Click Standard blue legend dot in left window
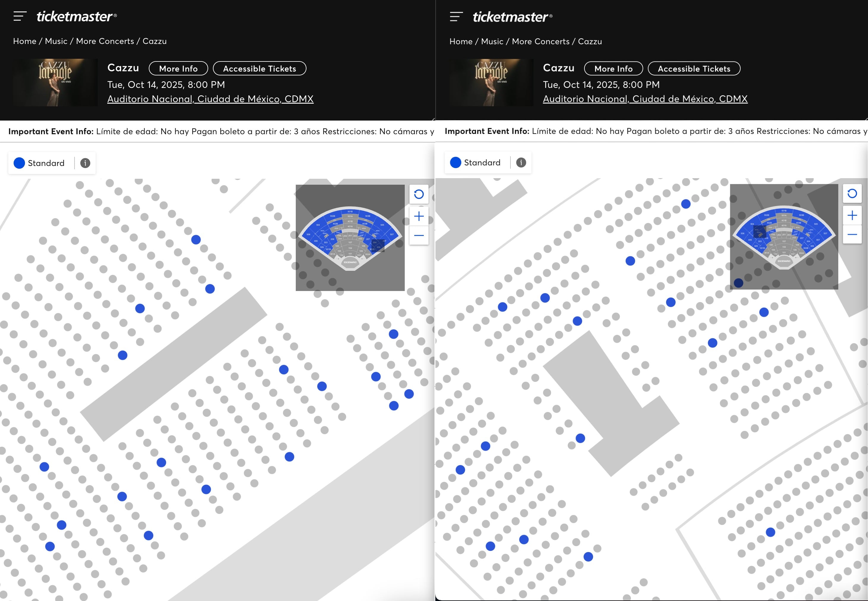 coord(19,163)
